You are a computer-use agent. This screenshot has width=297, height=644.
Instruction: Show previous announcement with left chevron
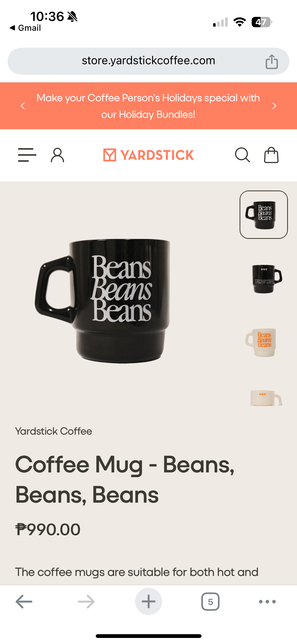[23, 106]
